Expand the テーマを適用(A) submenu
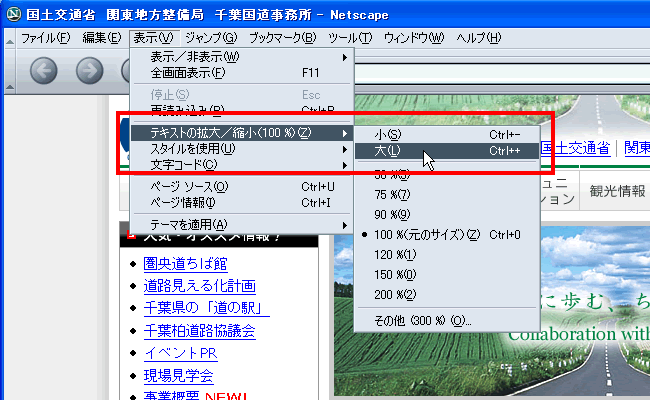 tap(242, 225)
